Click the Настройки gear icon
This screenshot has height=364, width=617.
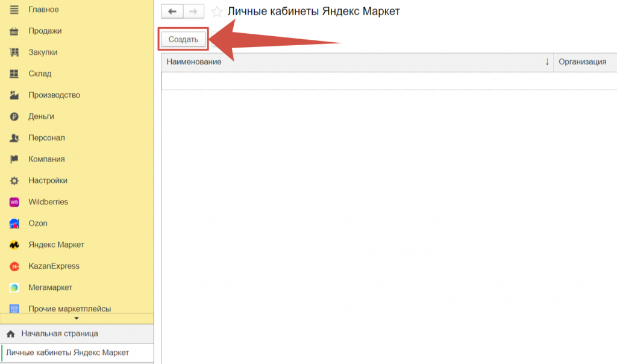point(14,181)
